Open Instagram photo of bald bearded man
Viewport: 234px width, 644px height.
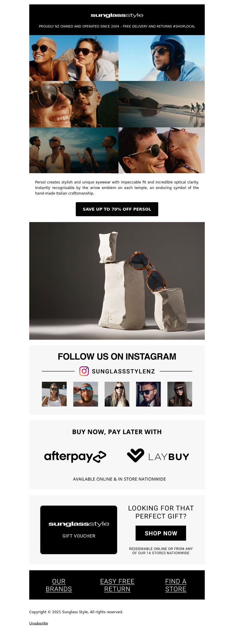click(x=86, y=394)
